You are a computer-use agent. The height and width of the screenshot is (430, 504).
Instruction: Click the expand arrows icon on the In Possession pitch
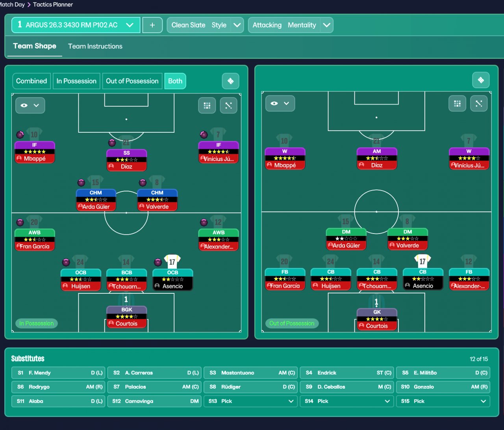pos(228,106)
